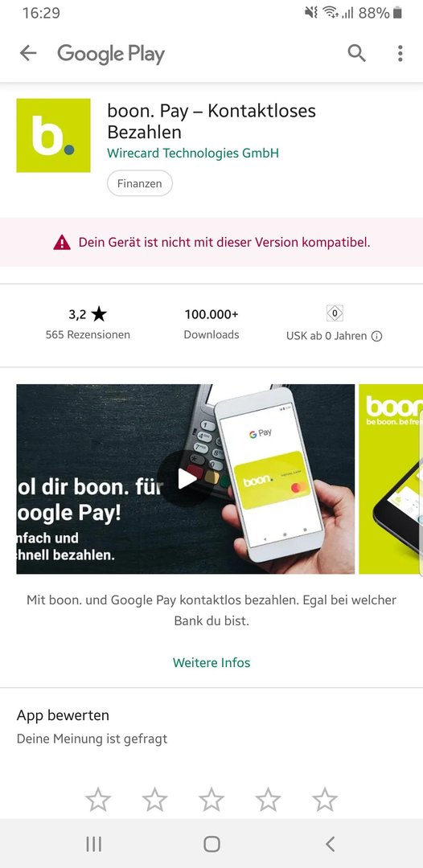Open the USK info circle icon
Viewport: 423px width, 868px height.
click(376, 336)
